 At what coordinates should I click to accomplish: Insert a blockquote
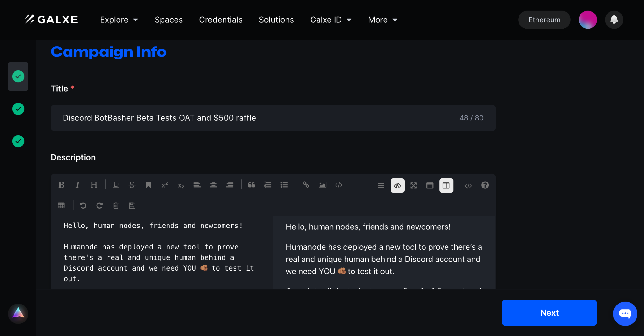pos(252,185)
